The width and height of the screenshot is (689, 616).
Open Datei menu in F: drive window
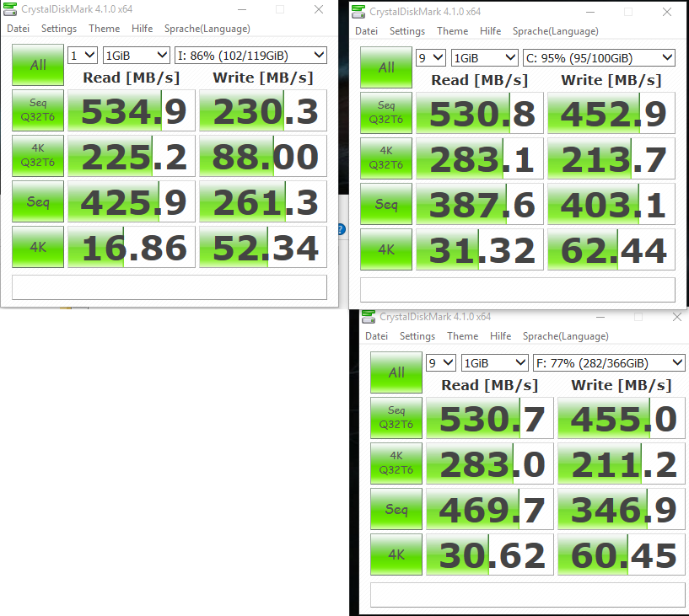click(376, 336)
